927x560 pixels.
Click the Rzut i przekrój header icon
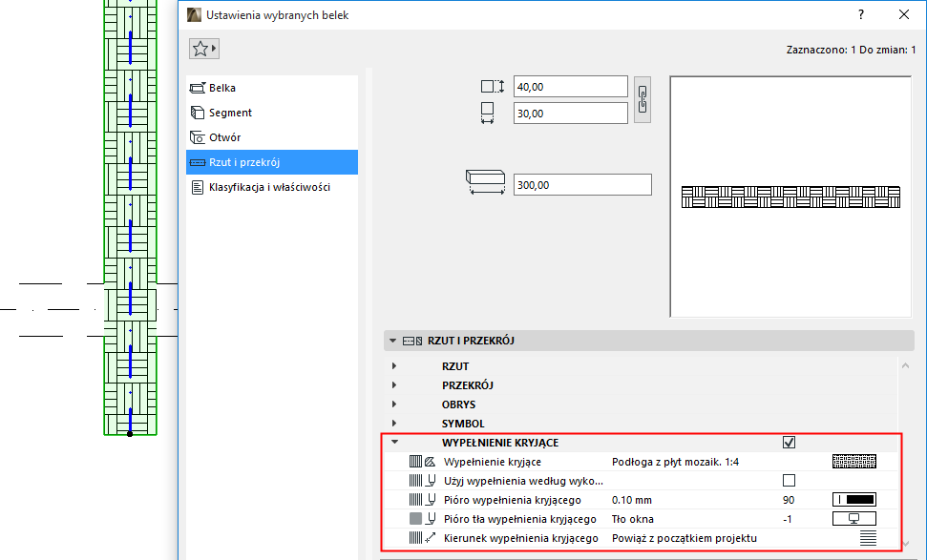pyautogui.click(x=412, y=341)
